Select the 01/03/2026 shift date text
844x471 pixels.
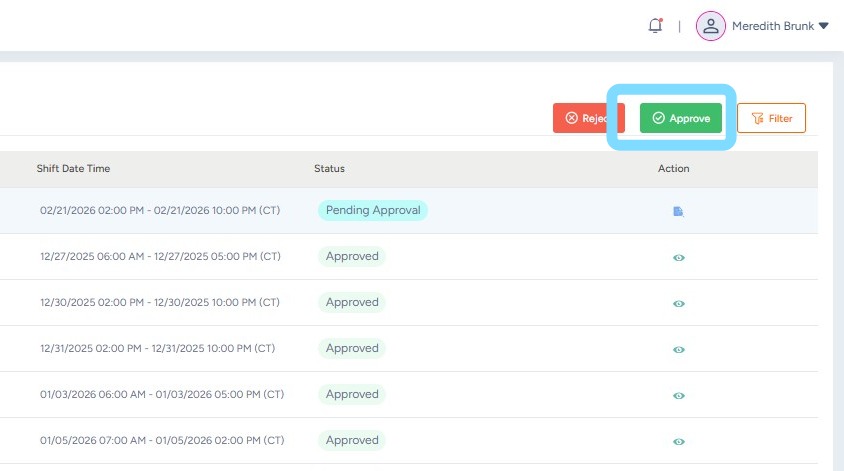click(x=162, y=395)
